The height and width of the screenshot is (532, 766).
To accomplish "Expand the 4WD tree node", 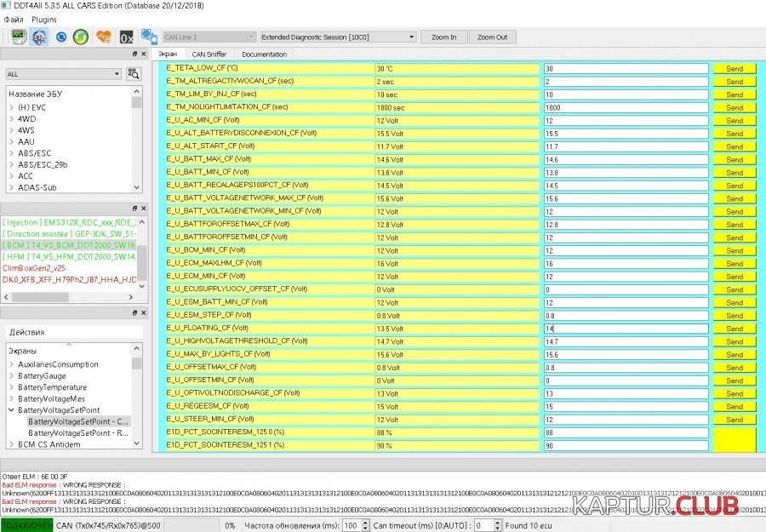I will pyautogui.click(x=12, y=118).
